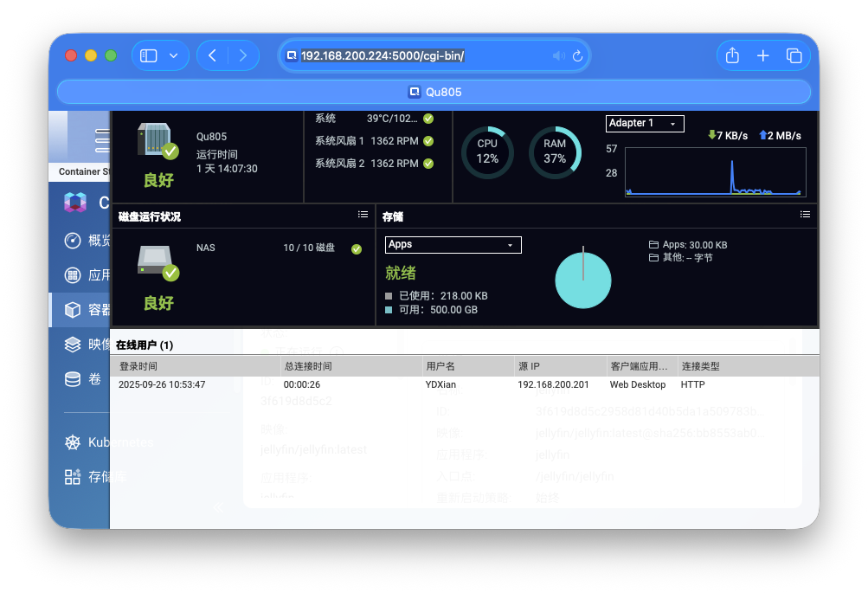Open the Apps storage volume dropdown
This screenshot has height=593, width=868.
click(x=453, y=245)
